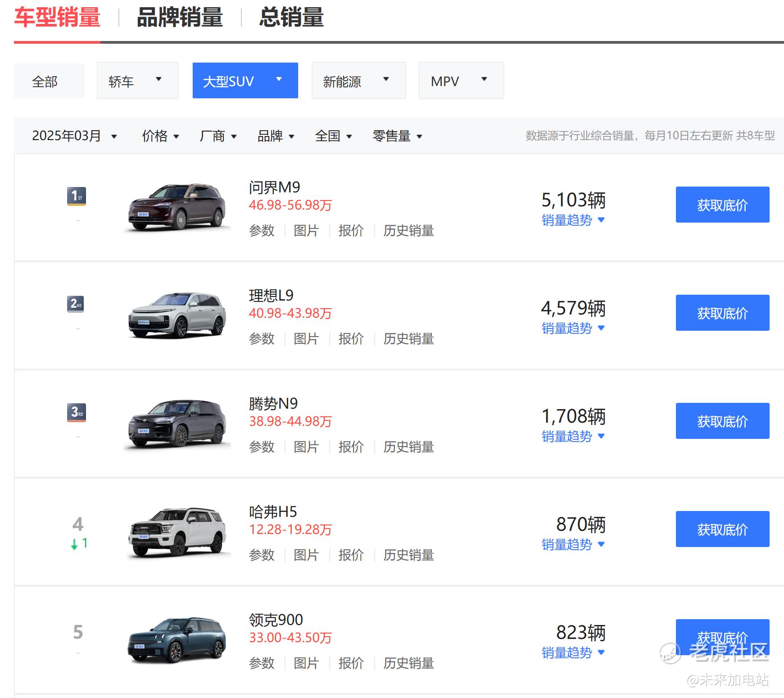Open the 领克900 model title link
The width and height of the screenshot is (784, 698).
(276, 620)
